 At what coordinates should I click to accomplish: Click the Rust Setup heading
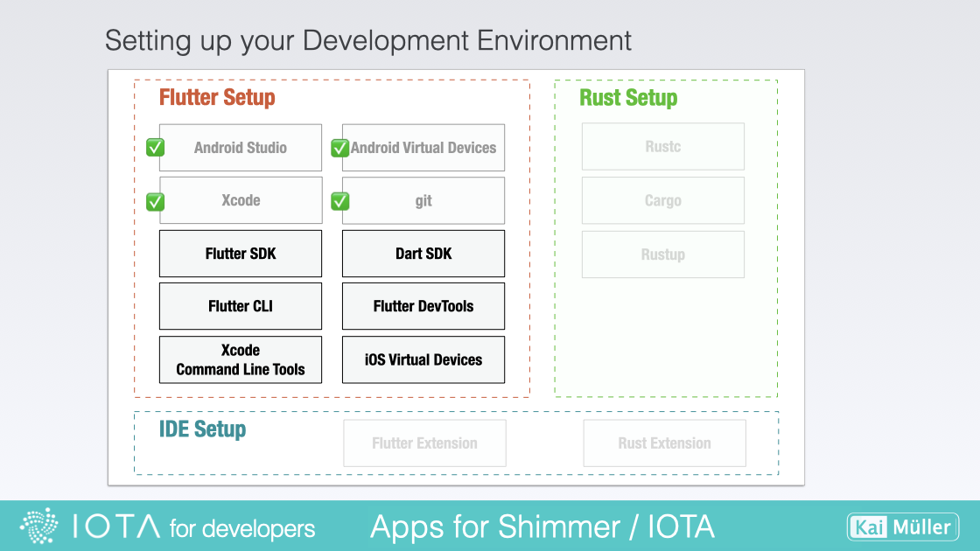(x=628, y=97)
